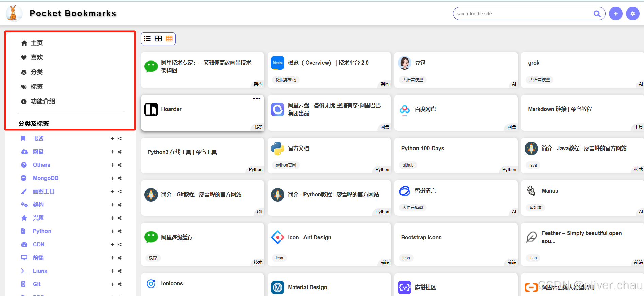
Task: Click the 微服务架构 tag chip
Action: [286, 80]
